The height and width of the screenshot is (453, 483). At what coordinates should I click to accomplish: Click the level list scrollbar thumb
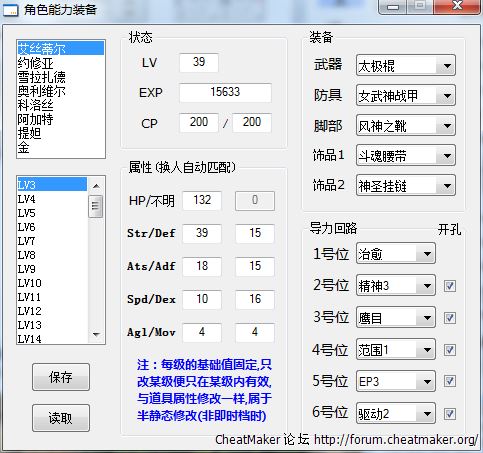96,206
